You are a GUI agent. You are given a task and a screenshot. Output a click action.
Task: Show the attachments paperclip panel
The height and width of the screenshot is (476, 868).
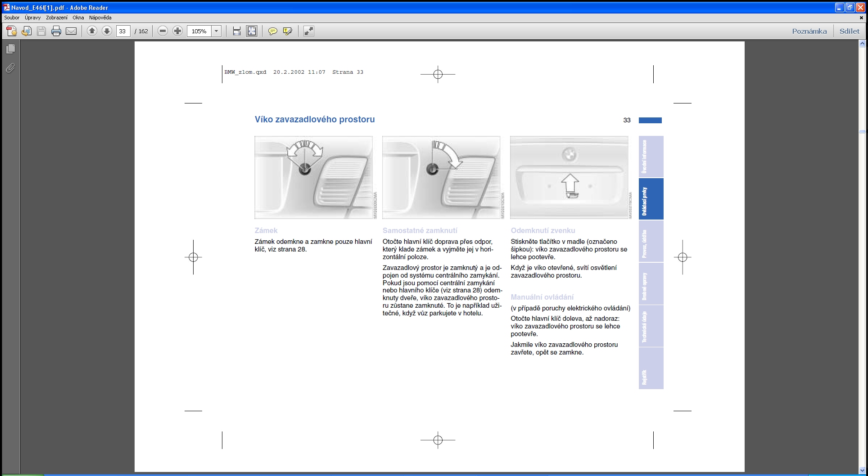tap(10, 68)
